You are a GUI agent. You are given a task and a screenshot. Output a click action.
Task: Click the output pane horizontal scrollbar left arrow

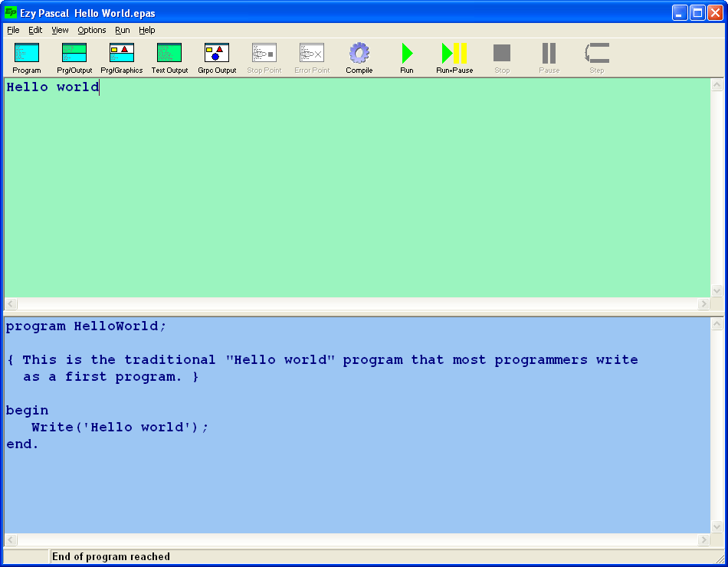pyautogui.click(x=10, y=304)
